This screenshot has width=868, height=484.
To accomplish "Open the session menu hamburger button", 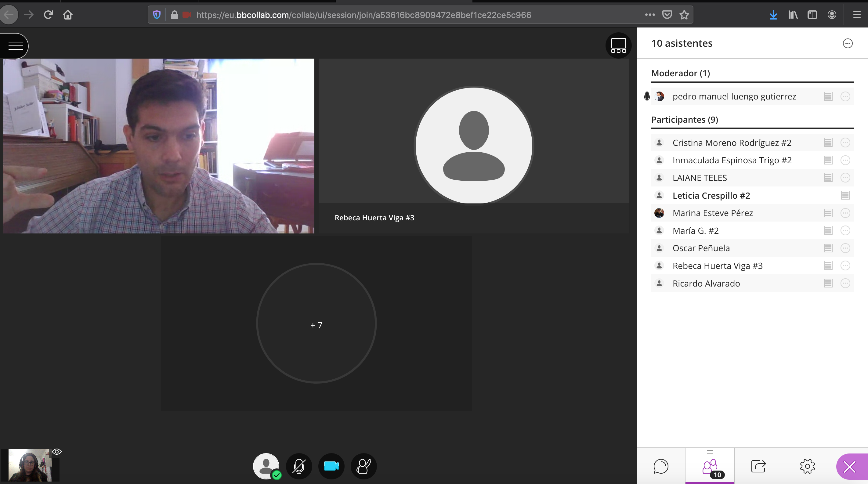I will click(15, 45).
